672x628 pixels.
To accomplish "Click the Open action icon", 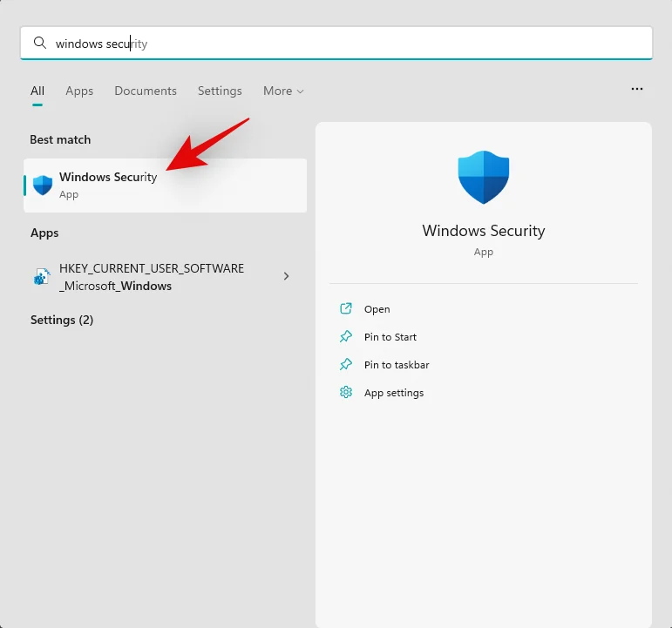I will pos(346,308).
